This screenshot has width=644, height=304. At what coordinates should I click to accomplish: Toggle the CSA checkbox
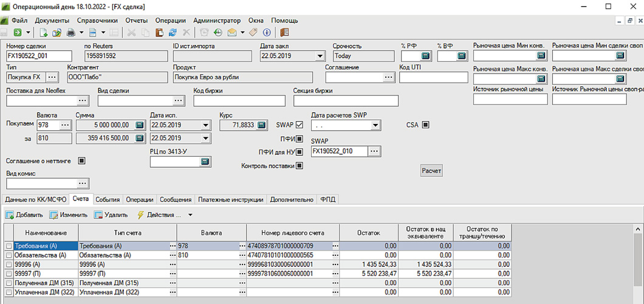(425, 125)
